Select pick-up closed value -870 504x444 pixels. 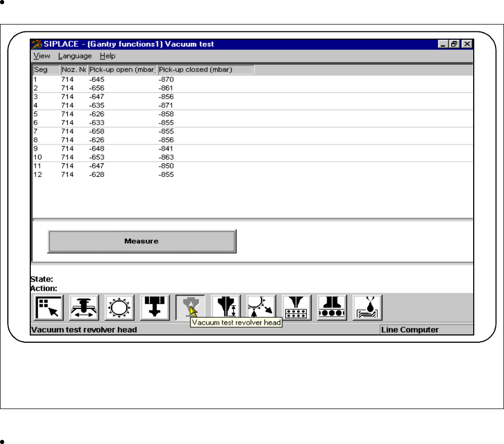pyautogui.click(x=166, y=79)
